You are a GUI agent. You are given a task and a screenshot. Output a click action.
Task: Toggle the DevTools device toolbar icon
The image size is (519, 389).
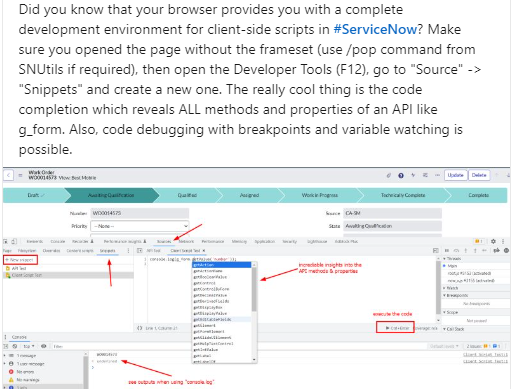14,241
